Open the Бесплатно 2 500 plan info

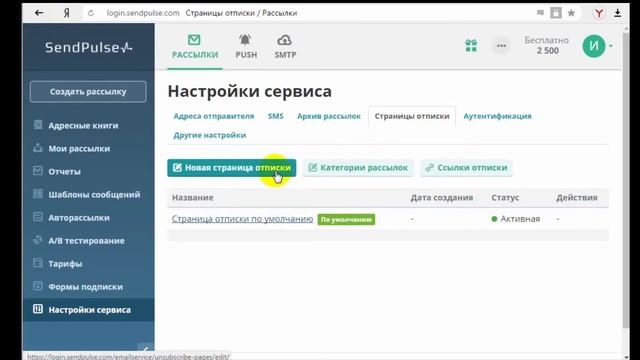click(547, 45)
